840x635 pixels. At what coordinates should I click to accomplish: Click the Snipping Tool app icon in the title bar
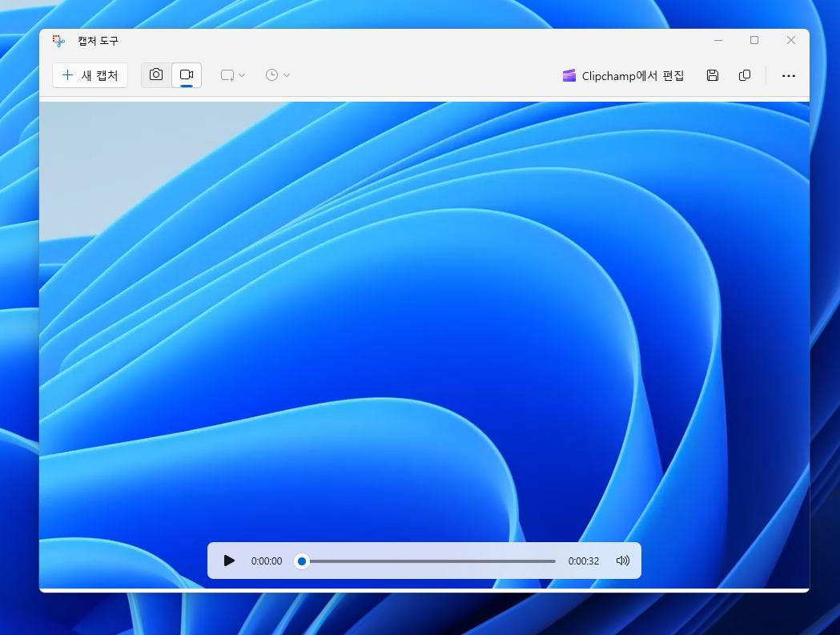58,41
